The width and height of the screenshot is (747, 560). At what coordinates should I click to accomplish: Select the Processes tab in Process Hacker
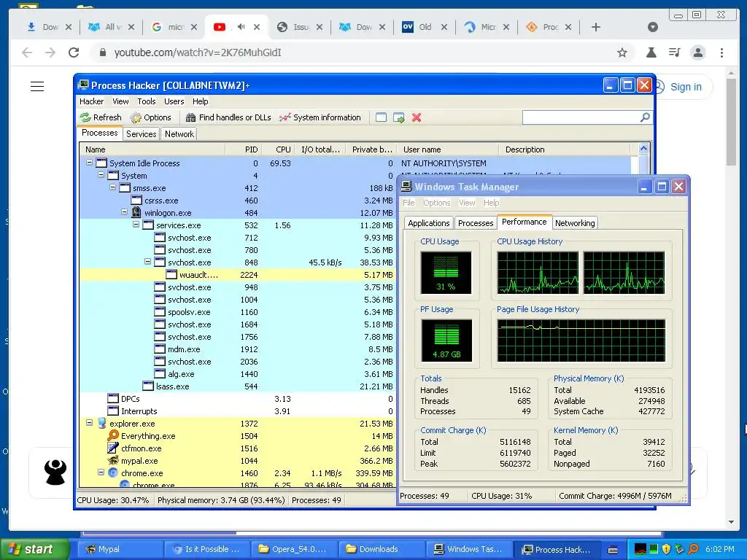99,133
